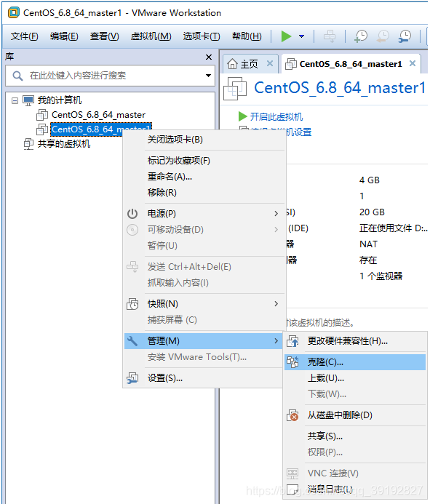Click the green power-on play toolbar icon
Screen dimensions: 430x504
[x=286, y=36]
